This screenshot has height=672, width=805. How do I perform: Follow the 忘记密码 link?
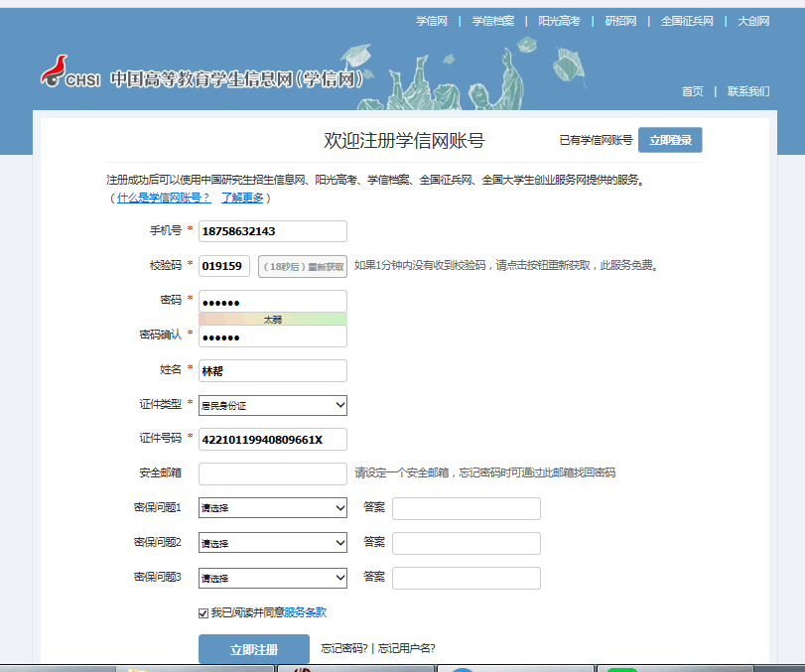pyautogui.click(x=343, y=648)
